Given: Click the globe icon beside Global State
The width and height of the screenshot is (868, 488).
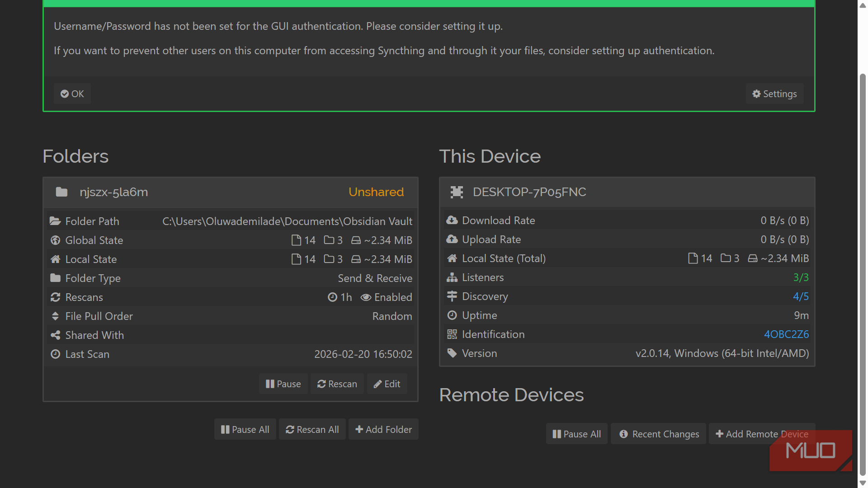Looking at the screenshot, I should coord(55,240).
